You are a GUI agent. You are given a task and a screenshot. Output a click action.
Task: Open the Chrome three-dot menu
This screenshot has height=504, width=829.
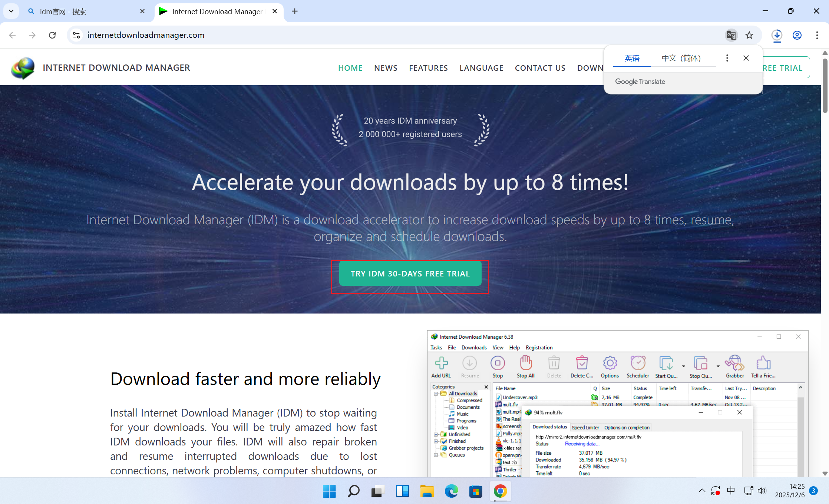click(x=817, y=35)
